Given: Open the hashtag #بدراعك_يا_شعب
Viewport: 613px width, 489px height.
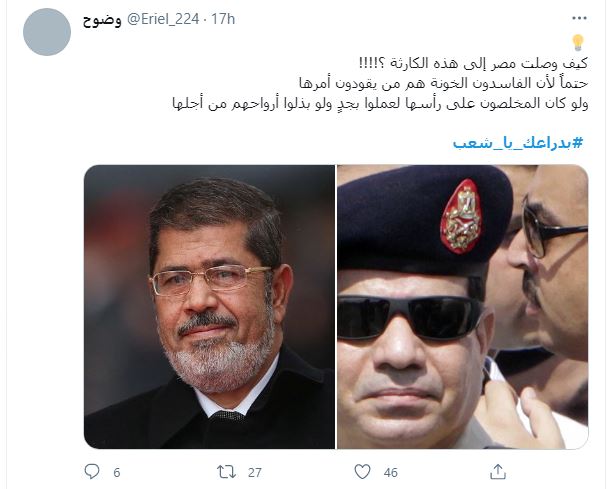Looking at the screenshot, I should pos(518,143).
